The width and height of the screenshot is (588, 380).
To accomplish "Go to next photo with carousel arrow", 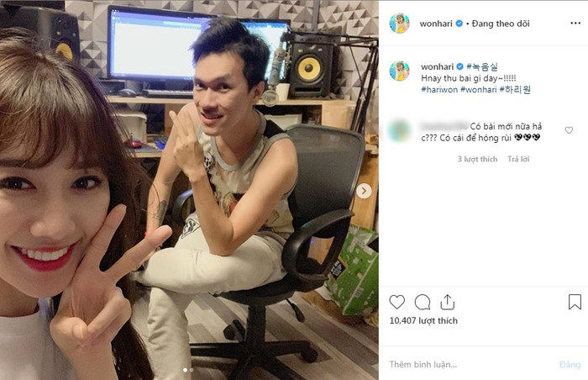I will point(364,191).
